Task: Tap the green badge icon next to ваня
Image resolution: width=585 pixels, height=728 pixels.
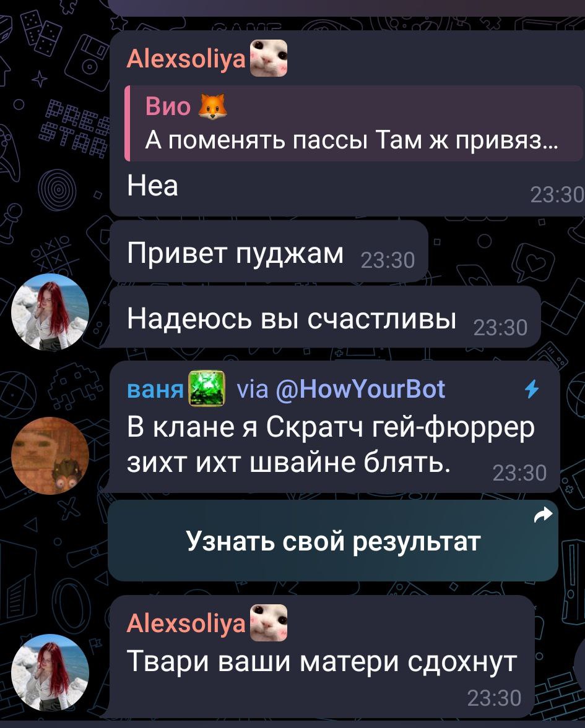Action: tap(206, 388)
